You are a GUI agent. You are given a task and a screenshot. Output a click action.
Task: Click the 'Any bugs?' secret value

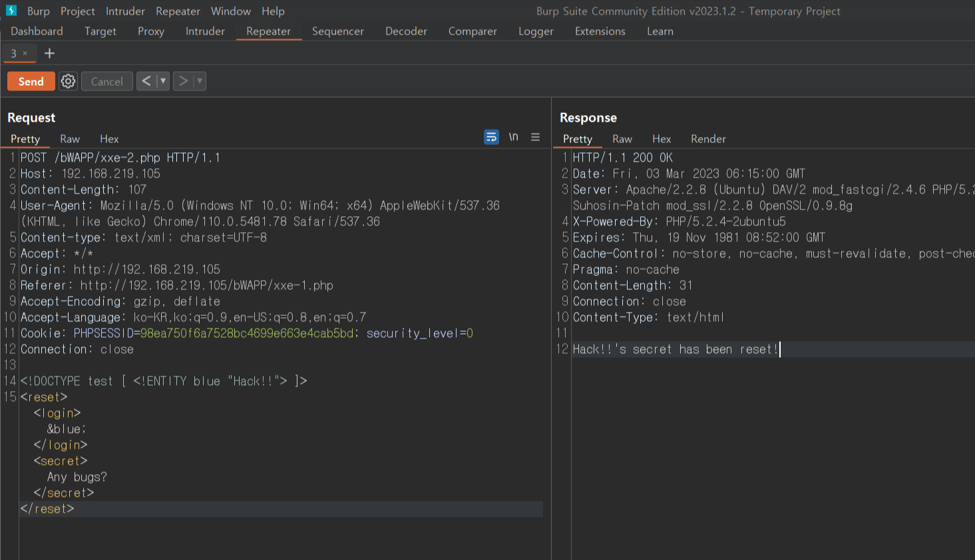pyautogui.click(x=77, y=477)
